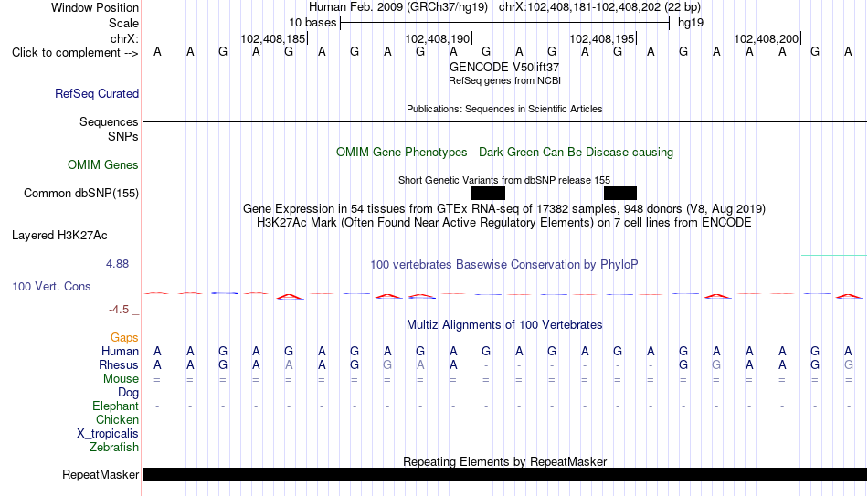Click the 'SNPs' track label
The height and width of the screenshot is (496, 868).
[123, 136]
